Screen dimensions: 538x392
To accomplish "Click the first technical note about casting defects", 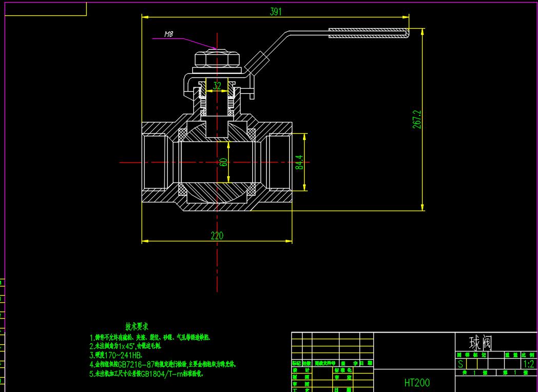I will [x=150, y=337].
